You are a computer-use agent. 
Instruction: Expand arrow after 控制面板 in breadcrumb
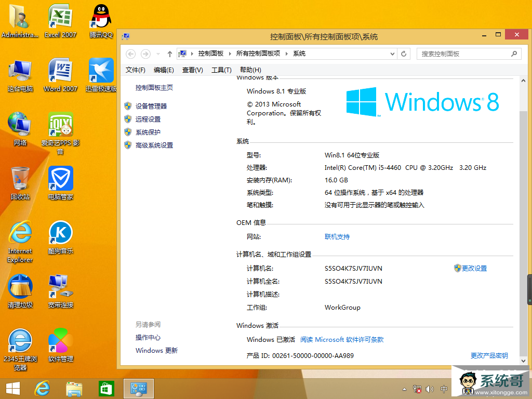[230, 54]
